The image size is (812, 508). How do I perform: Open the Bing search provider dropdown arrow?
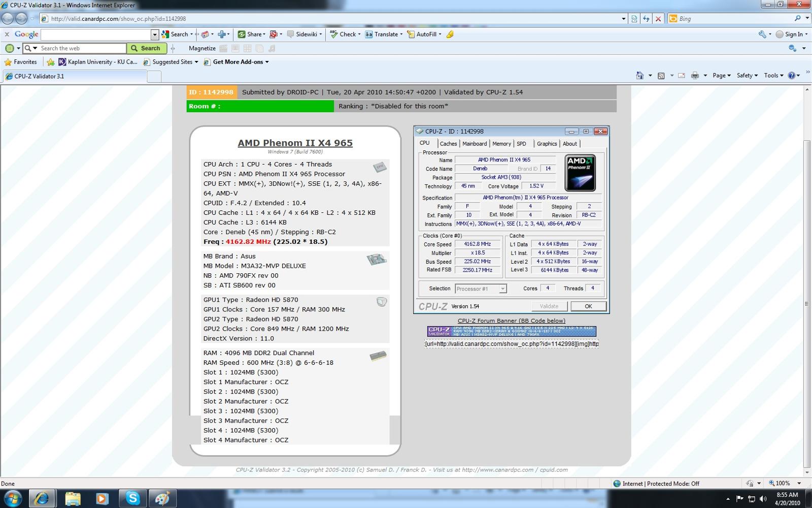click(807, 18)
